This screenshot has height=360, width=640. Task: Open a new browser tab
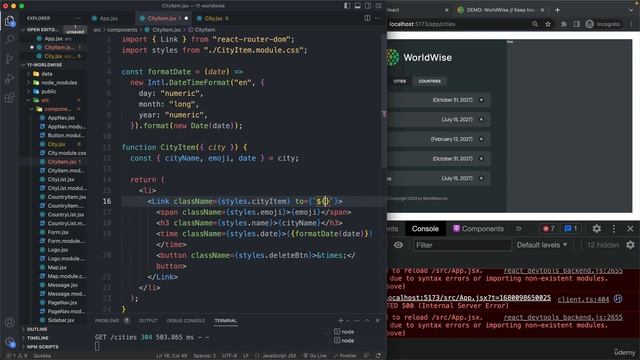pyautogui.click(x=557, y=10)
